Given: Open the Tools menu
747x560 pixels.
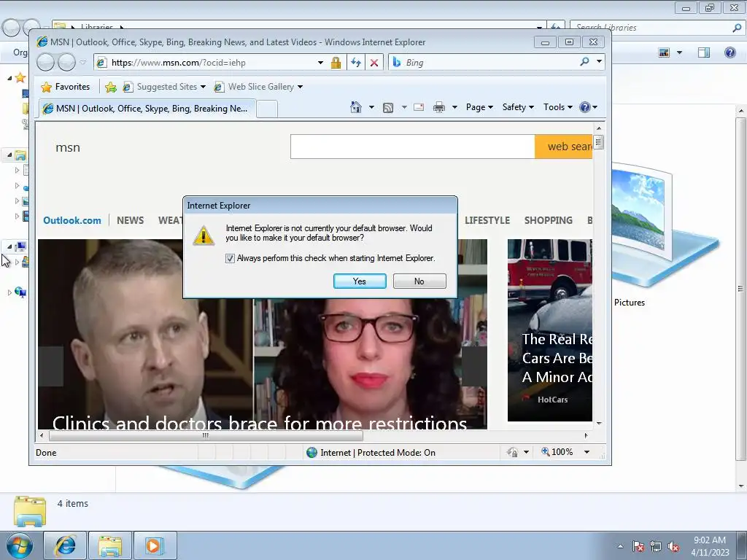Looking at the screenshot, I should tap(558, 107).
